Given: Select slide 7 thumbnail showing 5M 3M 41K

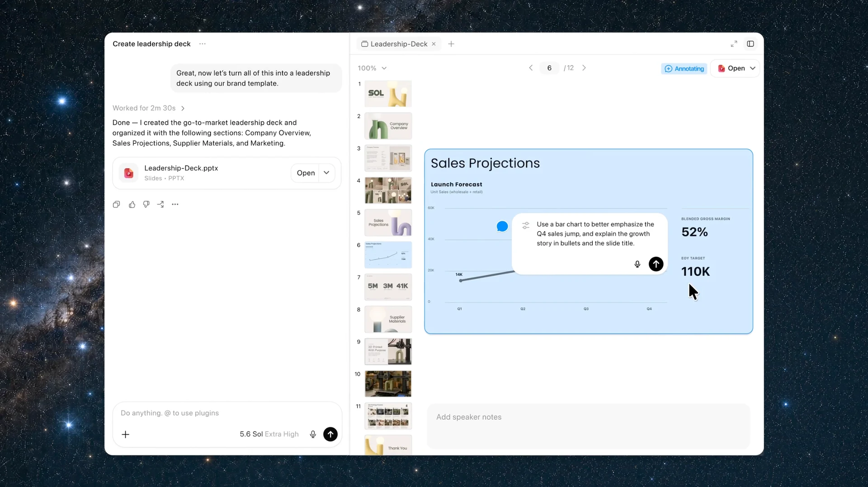Looking at the screenshot, I should (x=388, y=287).
